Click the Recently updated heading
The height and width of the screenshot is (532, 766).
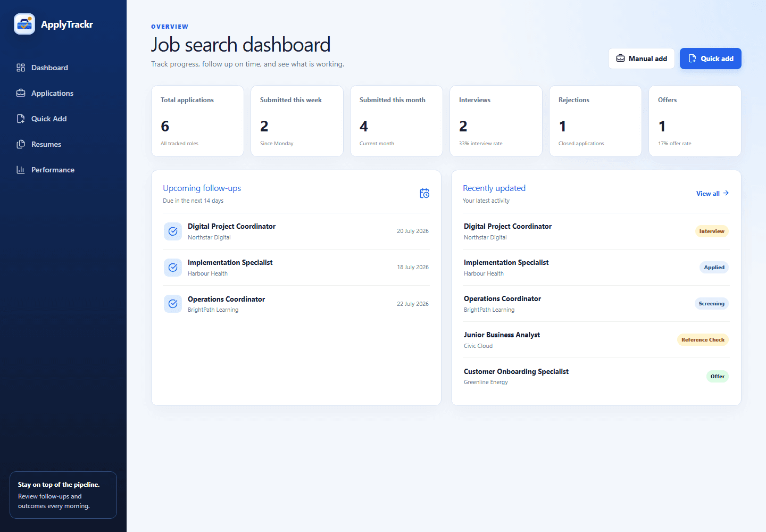pyautogui.click(x=494, y=188)
